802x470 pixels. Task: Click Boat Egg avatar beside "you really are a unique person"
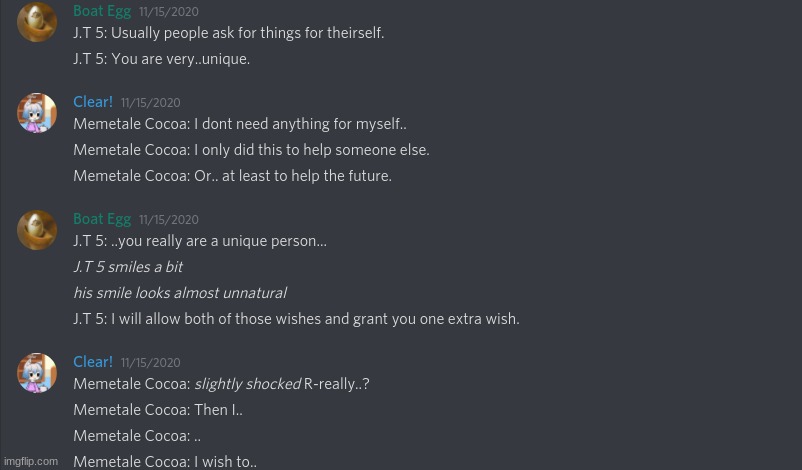coord(37,230)
